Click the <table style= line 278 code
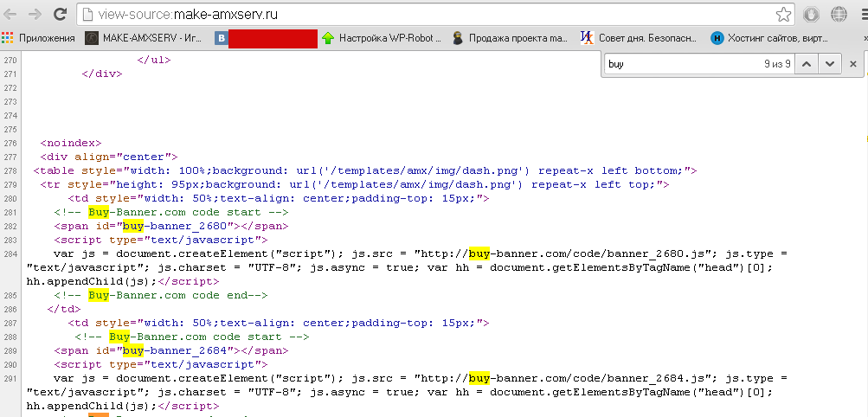The height and width of the screenshot is (417, 868). pyautogui.click(x=365, y=171)
